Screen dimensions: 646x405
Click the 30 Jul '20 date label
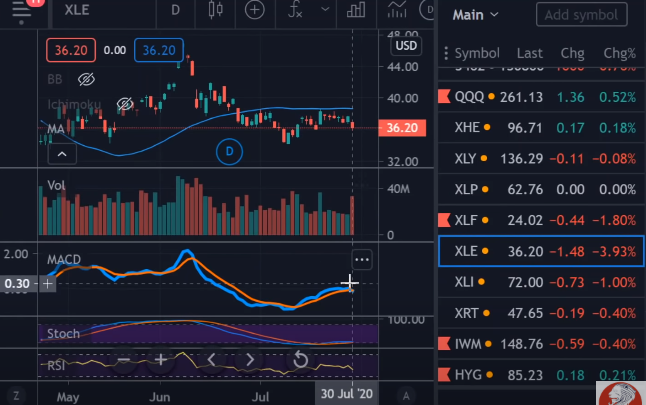coord(347,393)
